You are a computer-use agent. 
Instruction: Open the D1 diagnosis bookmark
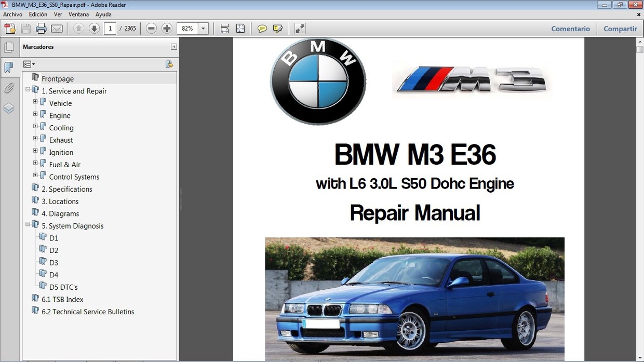[x=54, y=238]
